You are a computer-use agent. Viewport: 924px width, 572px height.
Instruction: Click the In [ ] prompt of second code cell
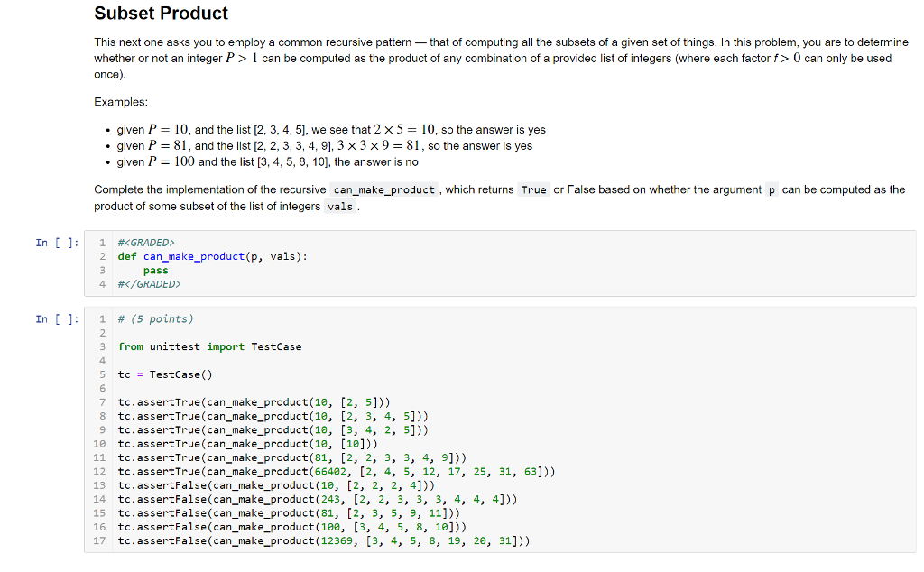click(57, 318)
